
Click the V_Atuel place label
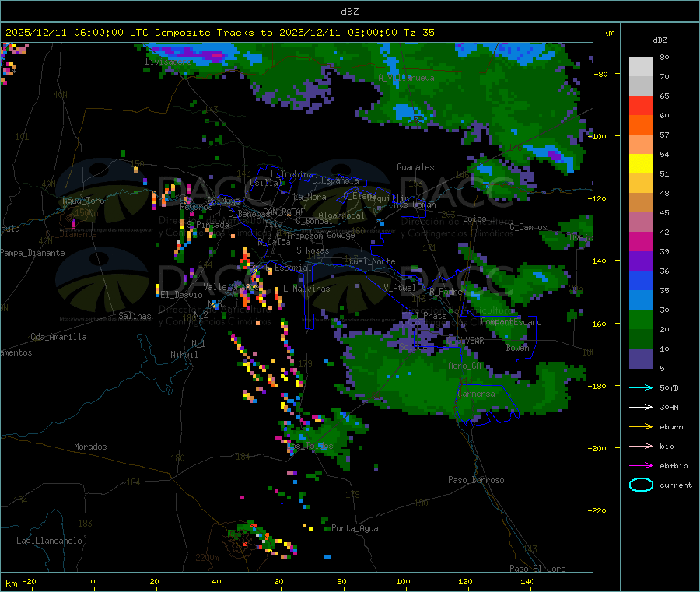pyautogui.click(x=400, y=288)
